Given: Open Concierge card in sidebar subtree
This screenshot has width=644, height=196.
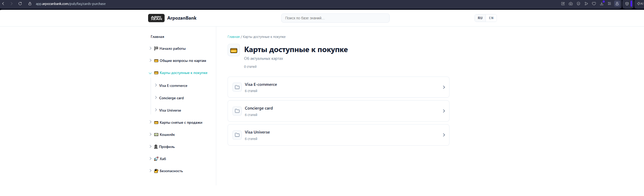Looking at the screenshot, I should coord(171,98).
